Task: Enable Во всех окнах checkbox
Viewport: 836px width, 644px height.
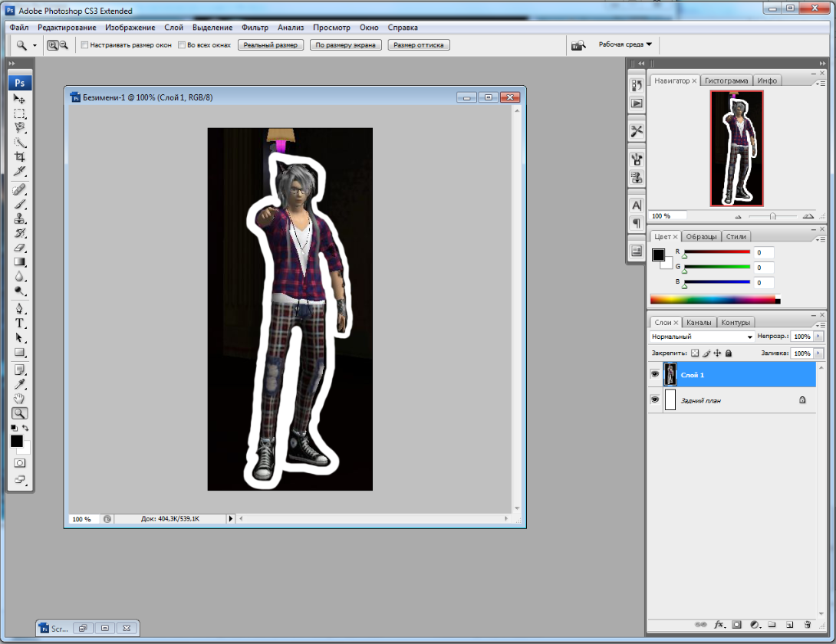Action: pos(182,45)
